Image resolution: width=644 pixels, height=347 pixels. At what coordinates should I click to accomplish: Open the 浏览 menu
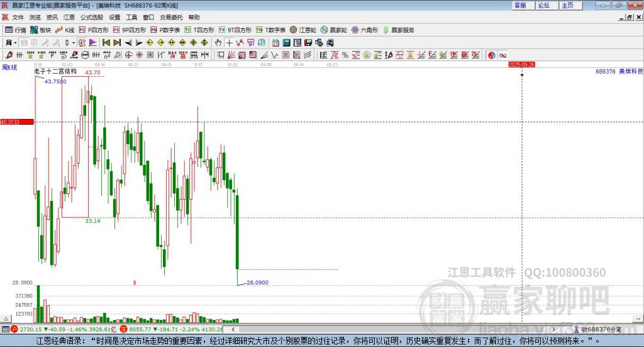pos(35,17)
